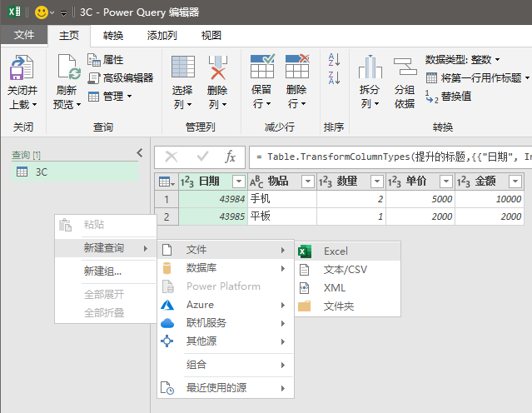Open the 数量 column filter dropdown

(x=377, y=182)
